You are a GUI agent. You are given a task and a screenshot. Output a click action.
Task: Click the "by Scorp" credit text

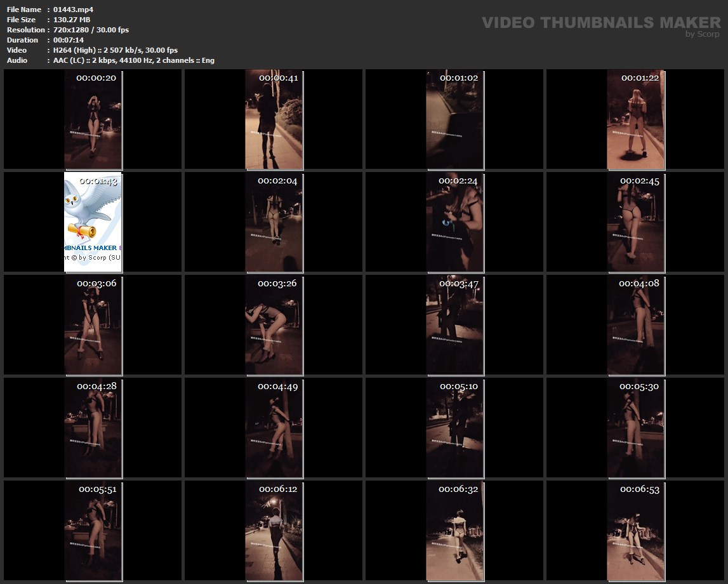tap(703, 35)
